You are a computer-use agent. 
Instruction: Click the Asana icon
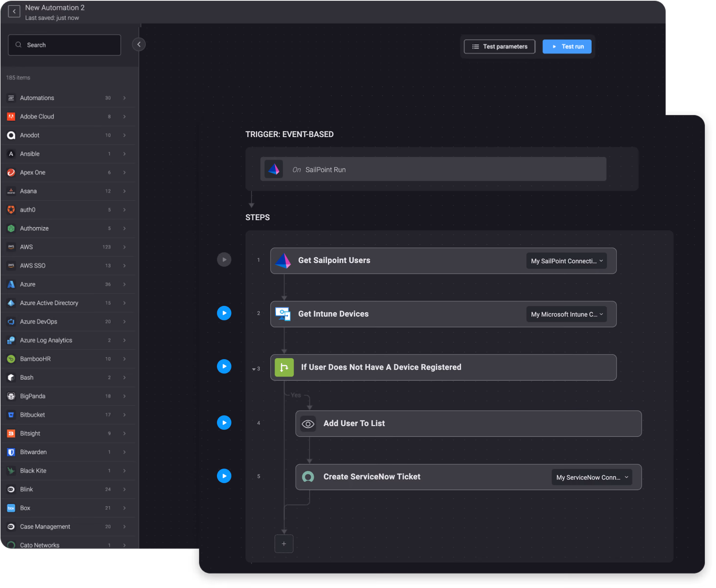[11, 191]
